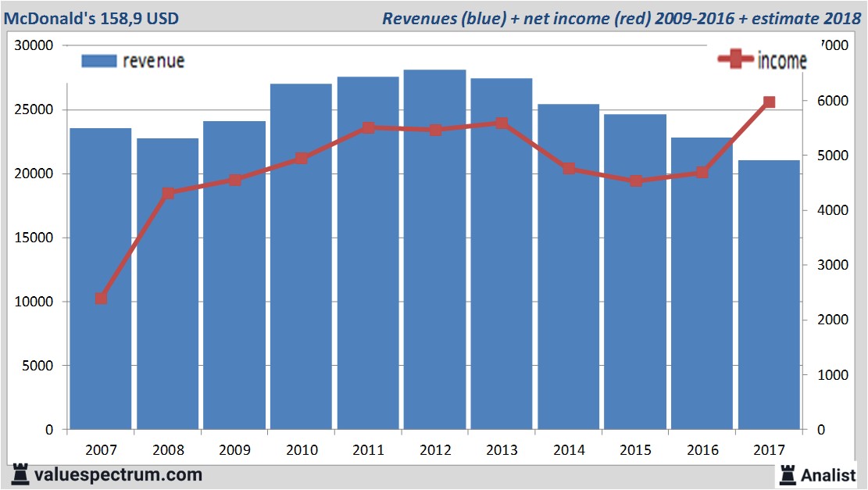Viewport: 868px width, 490px height.
Task: Click the 3000 right-axis label
Action: point(833,265)
